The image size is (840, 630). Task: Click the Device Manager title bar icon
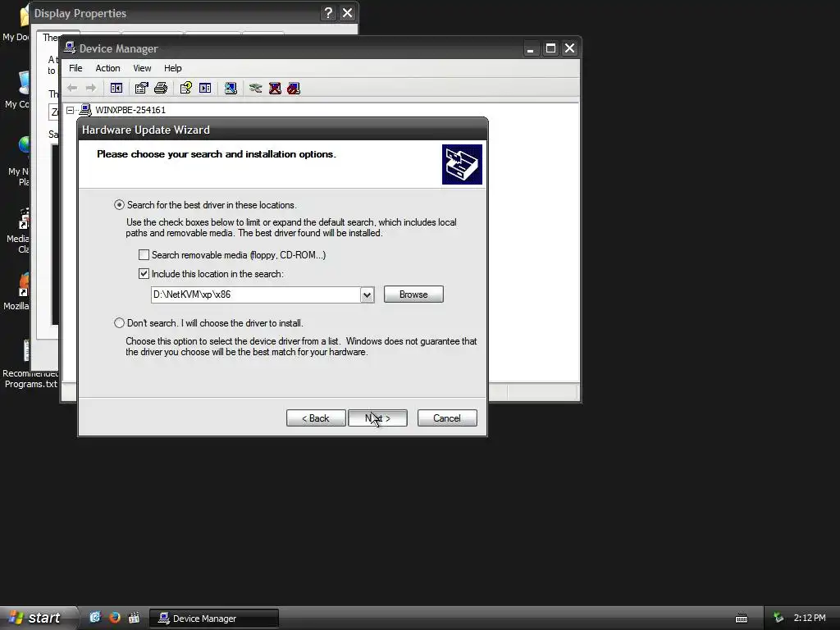(x=70, y=48)
